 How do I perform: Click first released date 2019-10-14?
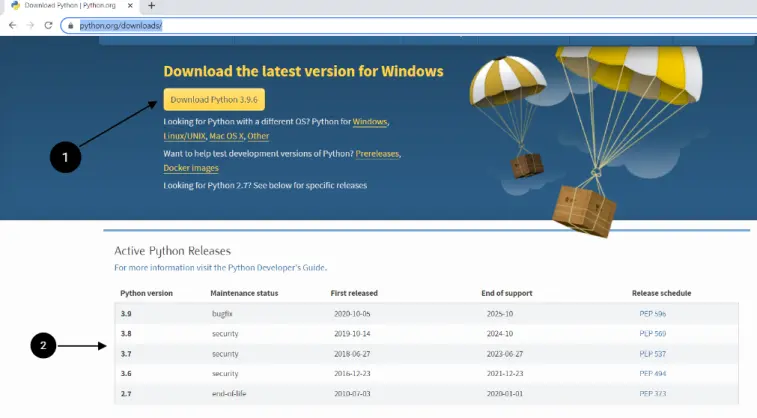[x=352, y=334]
